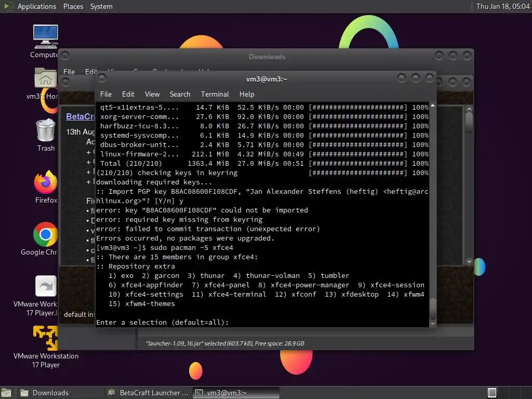Click the terminal scrollbar up arrow
This screenshot has width=532, height=399.
coord(433,106)
